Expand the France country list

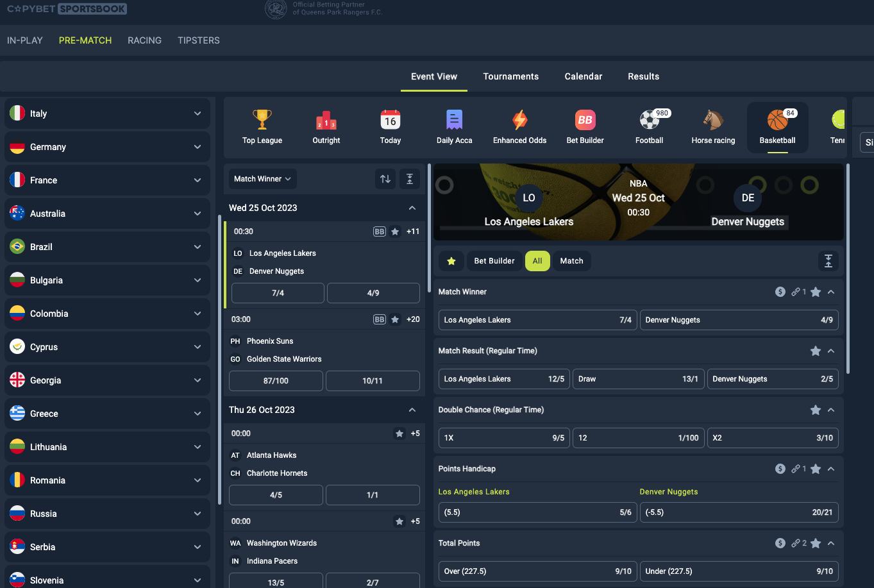[x=197, y=180]
